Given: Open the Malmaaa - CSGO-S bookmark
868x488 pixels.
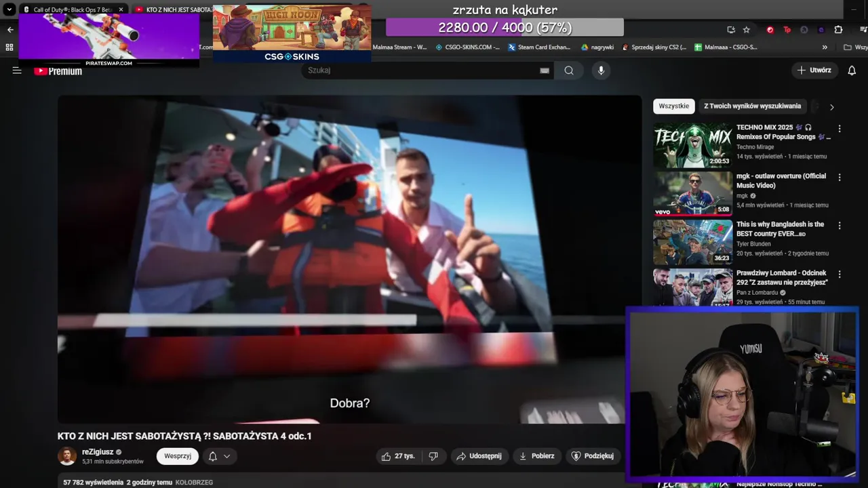Looking at the screenshot, I should (726, 47).
